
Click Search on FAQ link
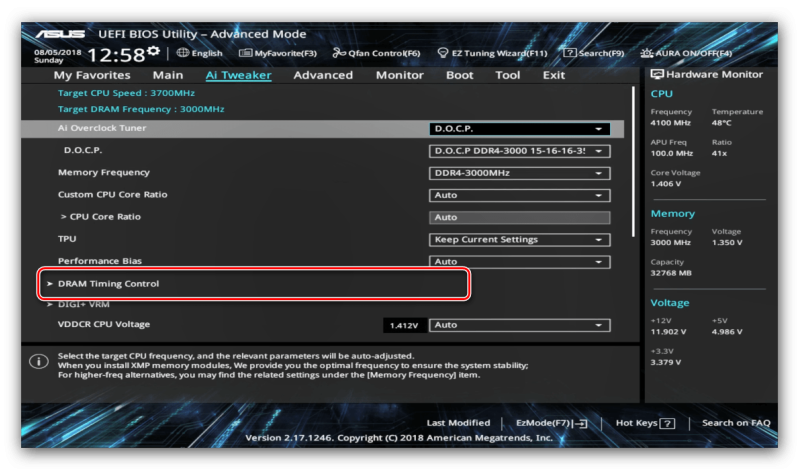(x=736, y=423)
